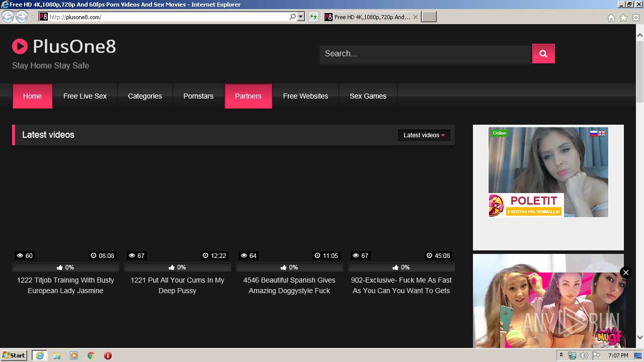Click the pink search magnifier button
Image resolution: width=644 pixels, height=362 pixels.
(x=543, y=54)
